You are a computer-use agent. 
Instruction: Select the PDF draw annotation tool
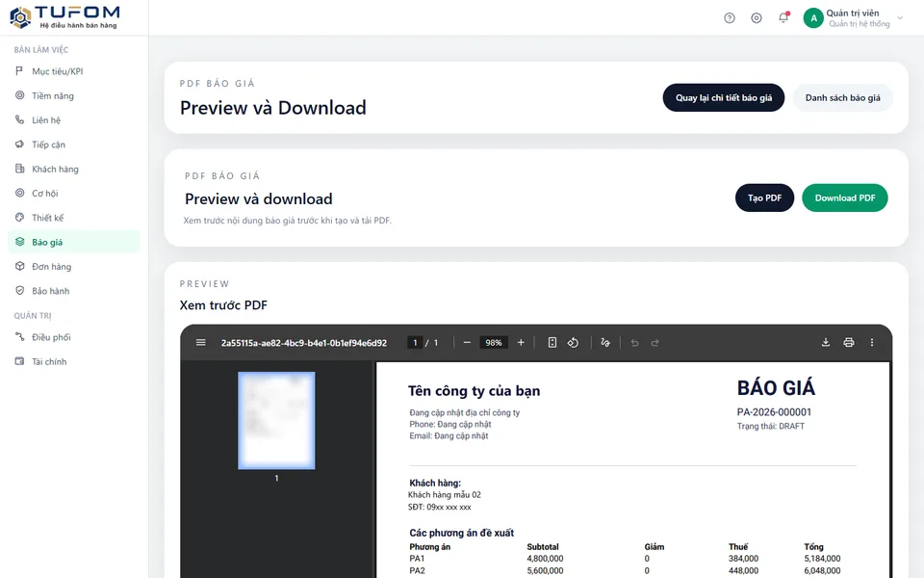click(x=605, y=343)
